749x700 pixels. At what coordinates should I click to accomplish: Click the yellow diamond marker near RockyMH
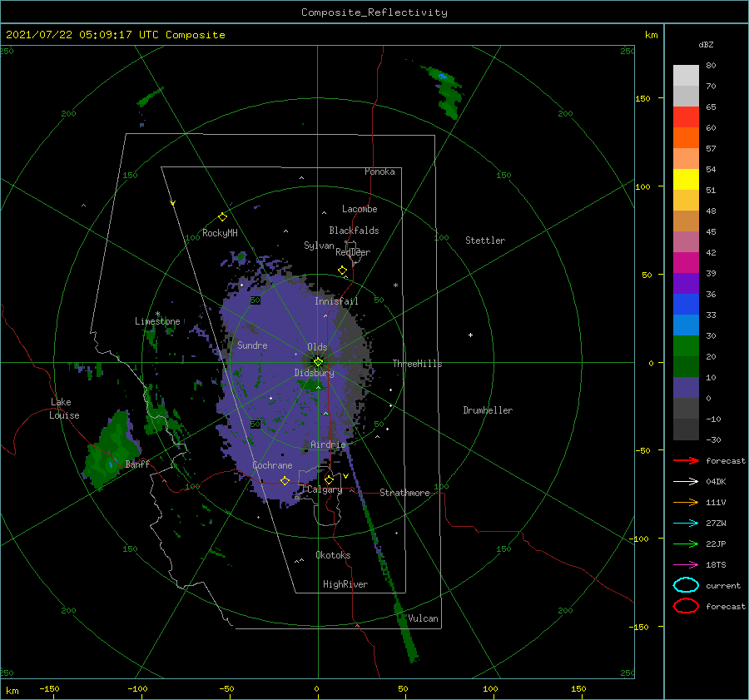pos(222,217)
